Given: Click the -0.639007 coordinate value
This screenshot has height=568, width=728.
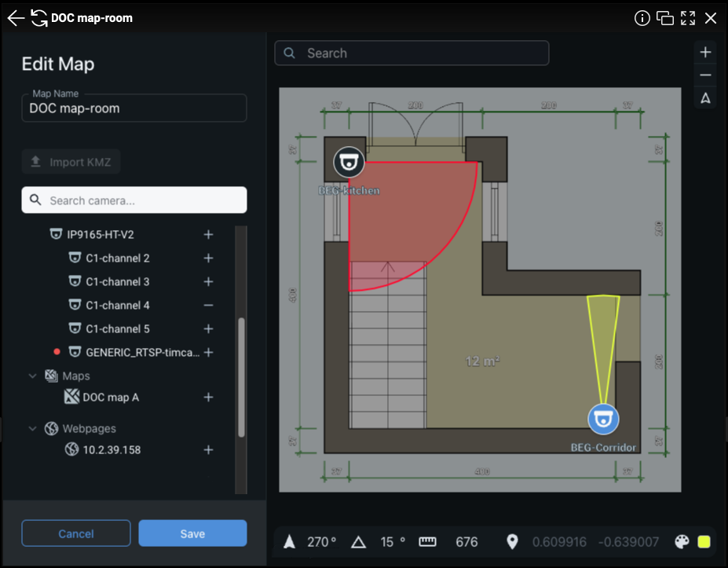Looking at the screenshot, I should (x=628, y=541).
